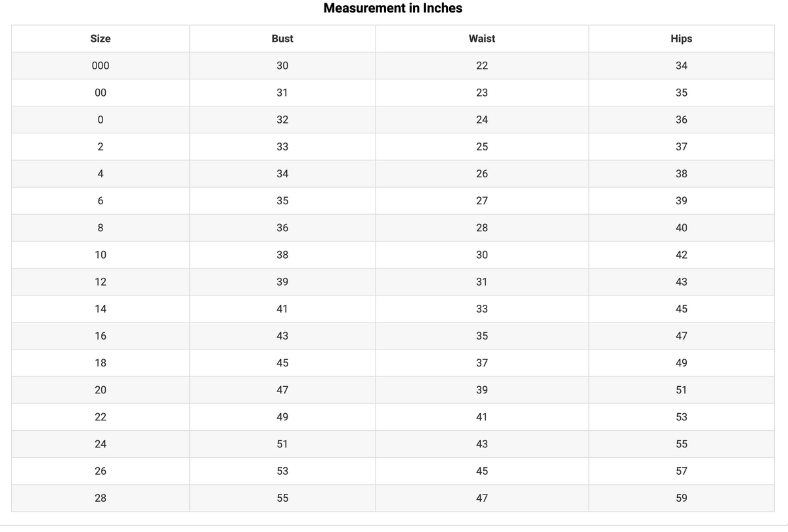Click bust value 41 for size 14

(x=282, y=309)
